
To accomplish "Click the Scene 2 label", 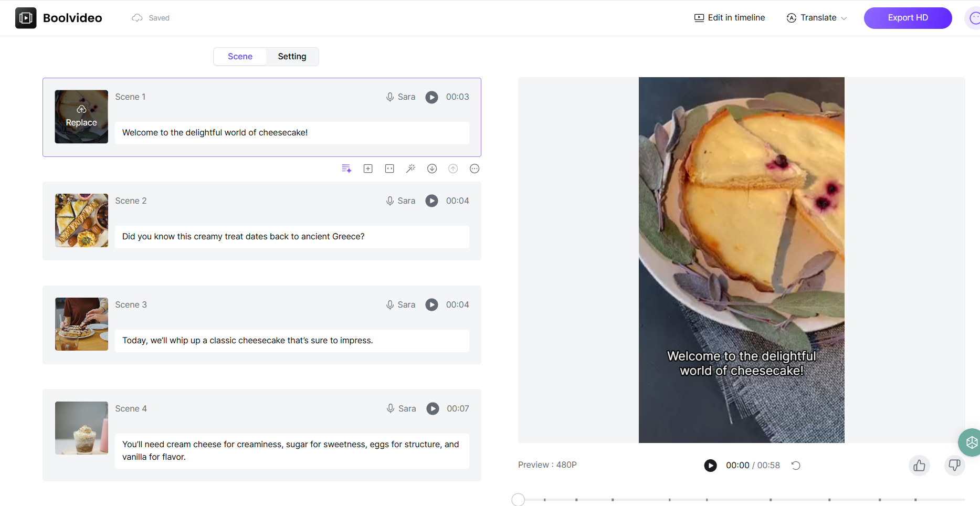I will pyautogui.click(x=131, y=201).
